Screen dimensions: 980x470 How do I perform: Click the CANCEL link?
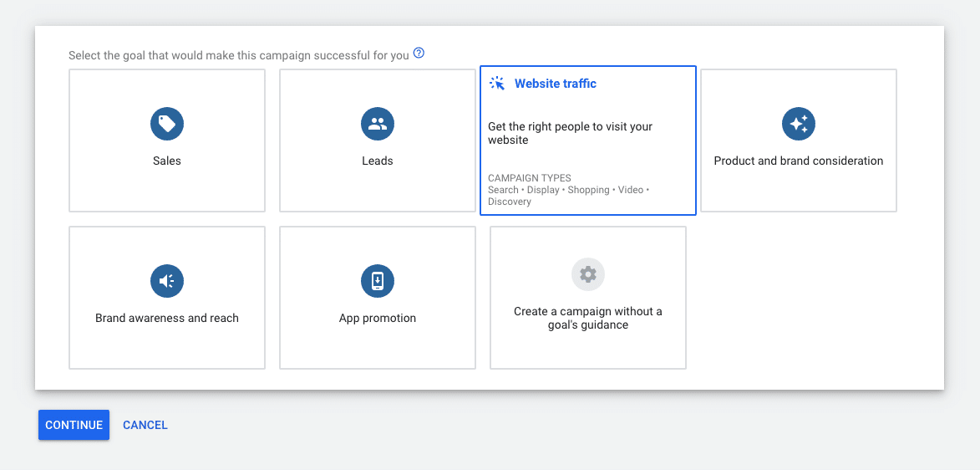pyautogui.click(x=145, y=425)
